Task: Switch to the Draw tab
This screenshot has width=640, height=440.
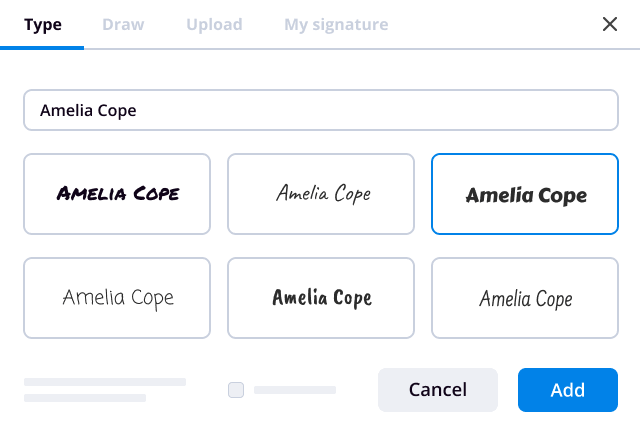Action: pyautogui.click(x=123, y=24)
